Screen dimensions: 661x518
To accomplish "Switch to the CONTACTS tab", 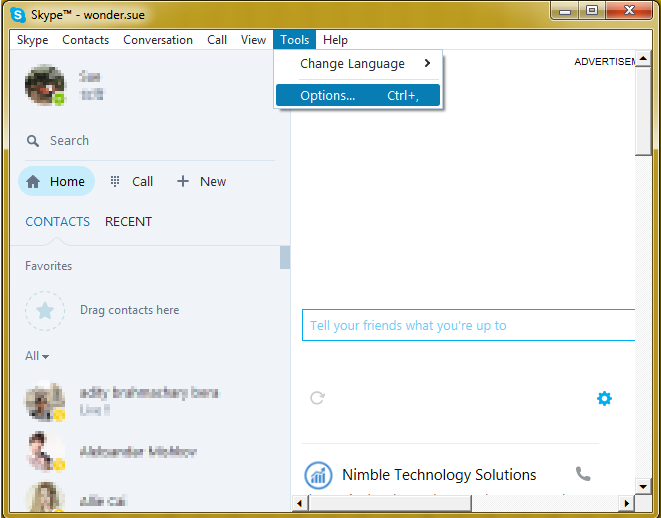I will 58,222.
